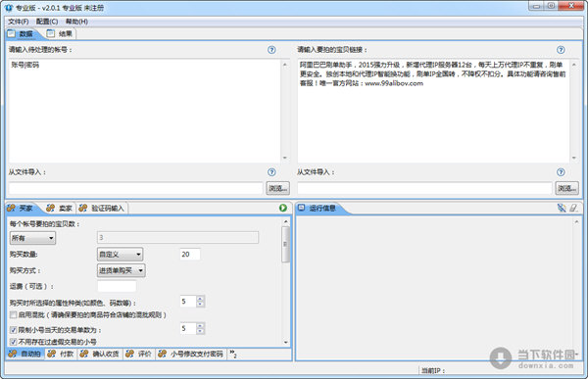Click the account text area scroll down arrow

[x=284, y=158]
